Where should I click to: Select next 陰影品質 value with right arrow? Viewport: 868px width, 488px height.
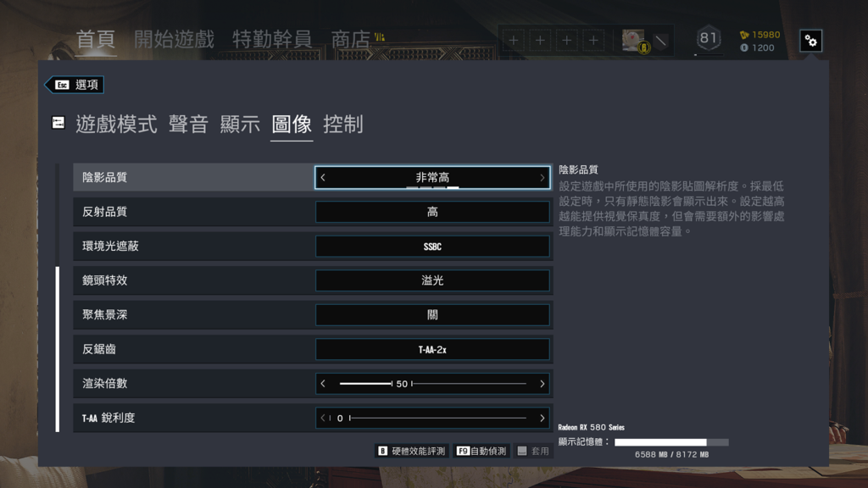[542, 178]
